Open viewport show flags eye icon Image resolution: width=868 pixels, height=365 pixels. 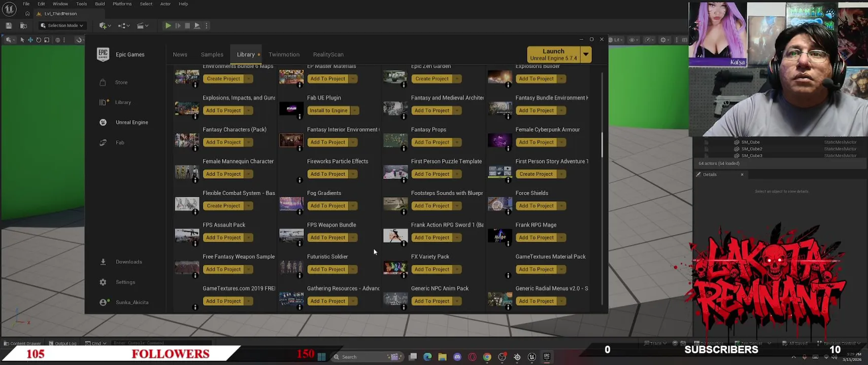(632, 40)
